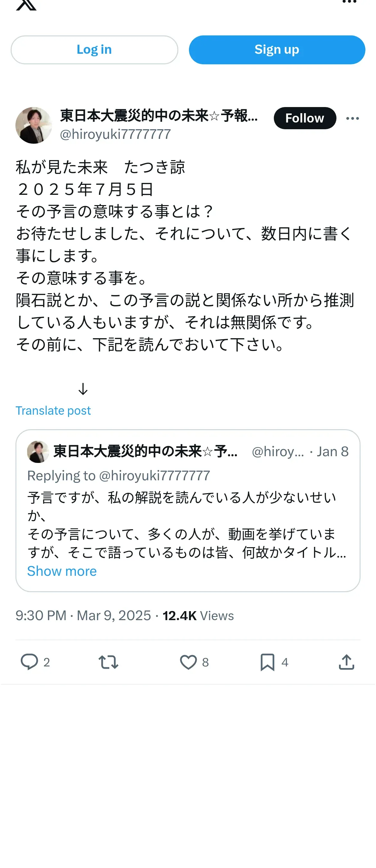Like the post with heart icon
Viewport: 376px width, 868px height.
[x=188, y=662]
